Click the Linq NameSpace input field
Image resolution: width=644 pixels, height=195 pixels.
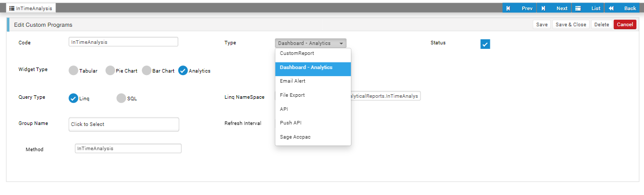pos(385,96)
